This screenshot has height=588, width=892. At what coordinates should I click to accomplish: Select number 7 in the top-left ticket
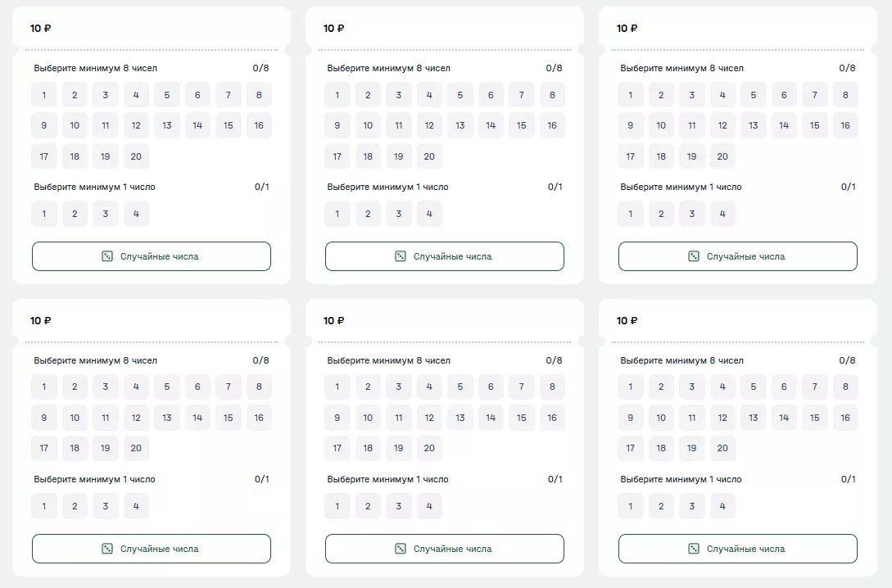(x=229, y=95)
